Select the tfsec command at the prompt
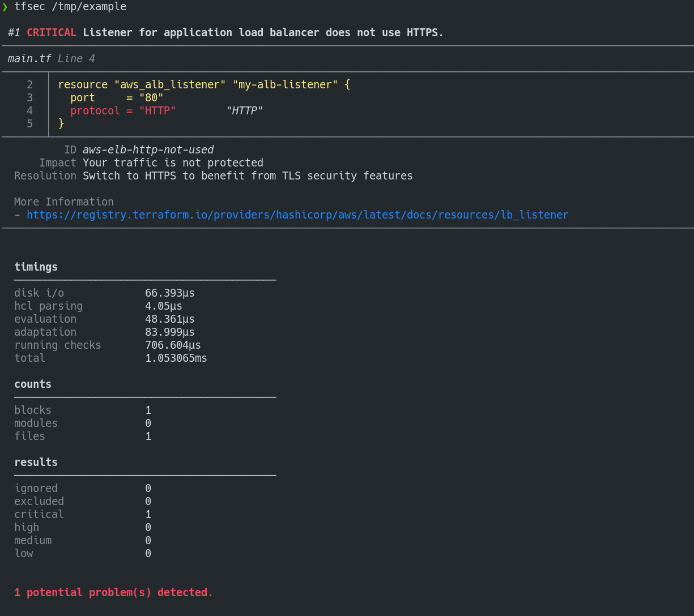The image size is (694, 616). point(69,7)
